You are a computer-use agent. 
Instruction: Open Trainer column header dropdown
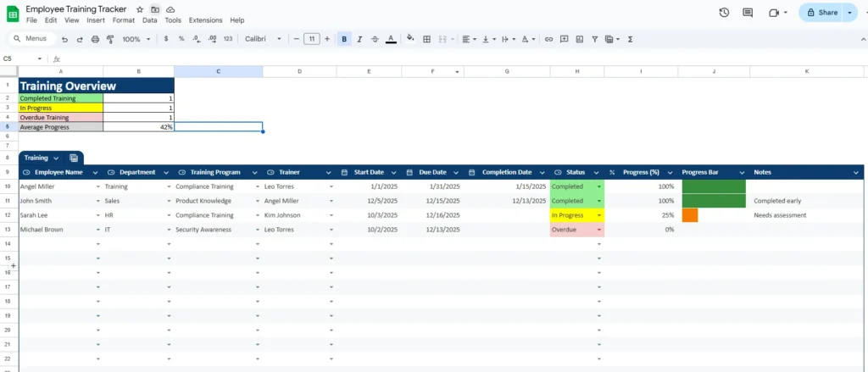(328, 173)
